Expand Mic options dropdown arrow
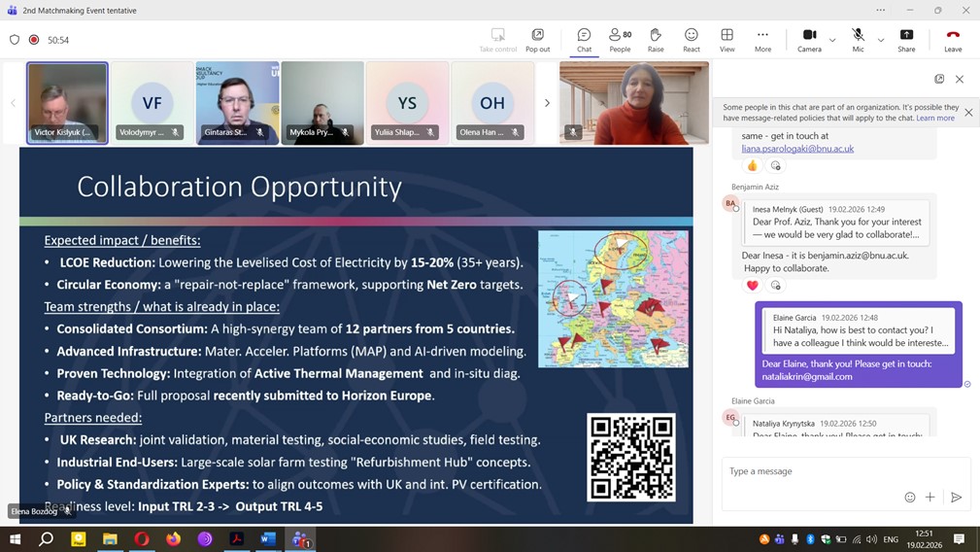This screenshot has width=980, height=552. 881,40
